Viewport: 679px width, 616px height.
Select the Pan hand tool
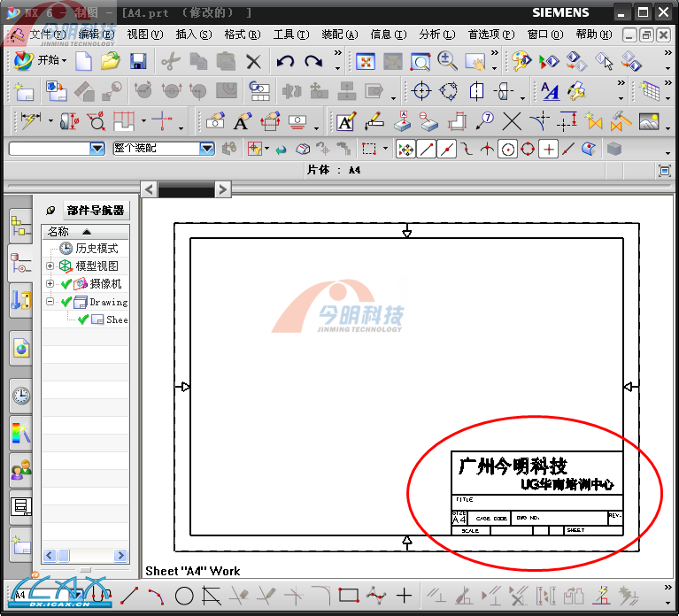[x=475, y=62]
